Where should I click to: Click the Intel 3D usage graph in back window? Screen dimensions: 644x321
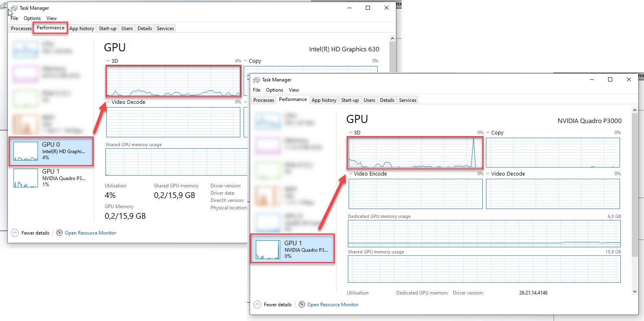173,81
